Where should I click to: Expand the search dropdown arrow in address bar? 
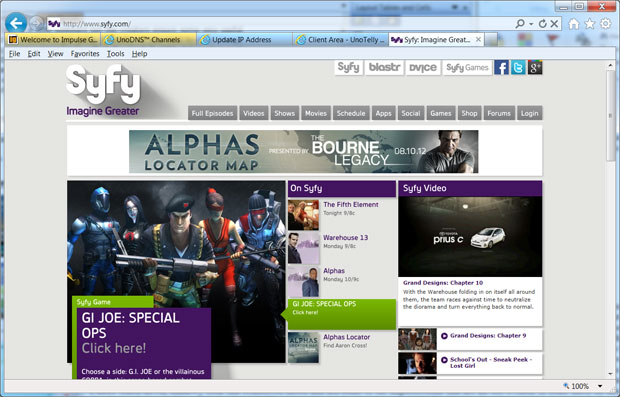click(531, 24)
